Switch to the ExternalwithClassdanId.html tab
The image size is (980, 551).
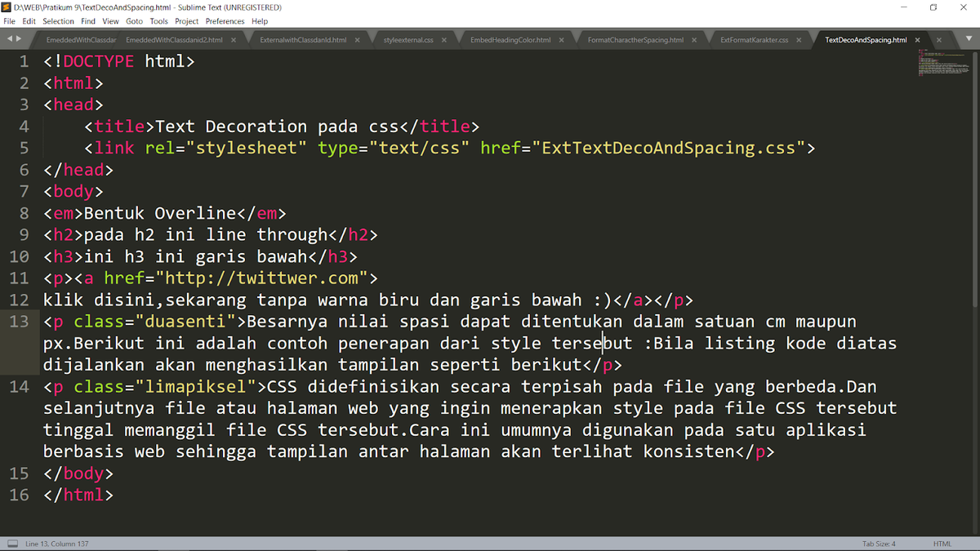pyautogui.click(x=303, y=39)
